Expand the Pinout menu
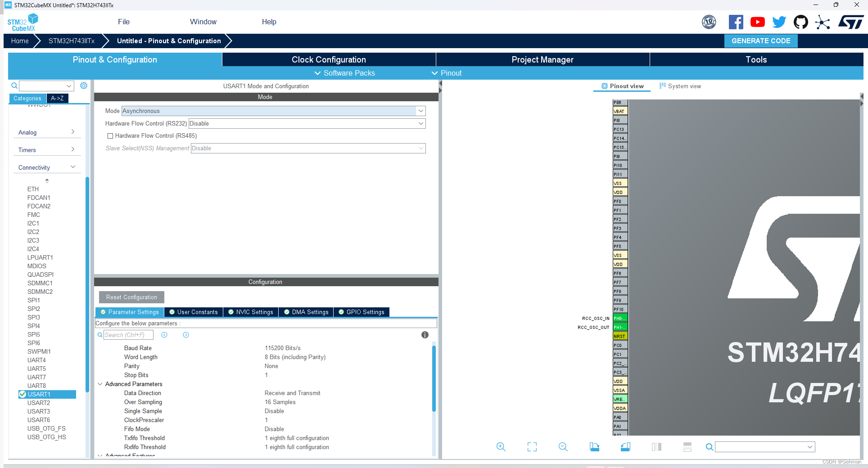Screen dimensions: 868x468 tap(447, 73)
